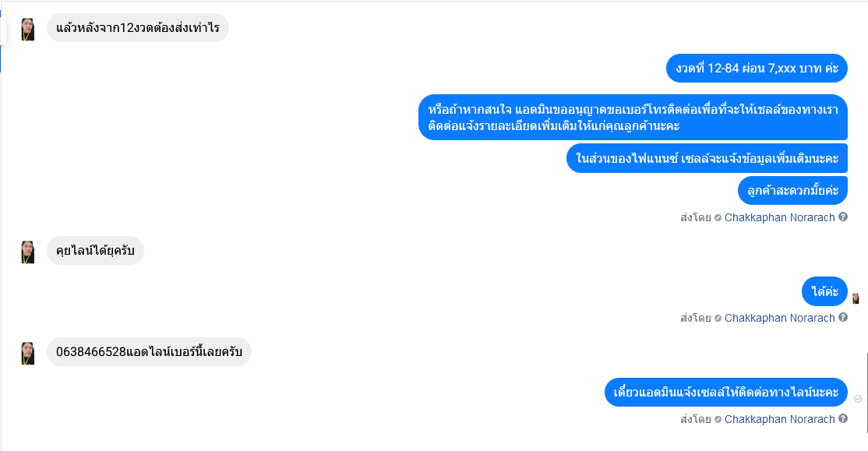Select the งวดที่ 12-84 ผ่อน 7,xxx message bubble

pos(757,68)
